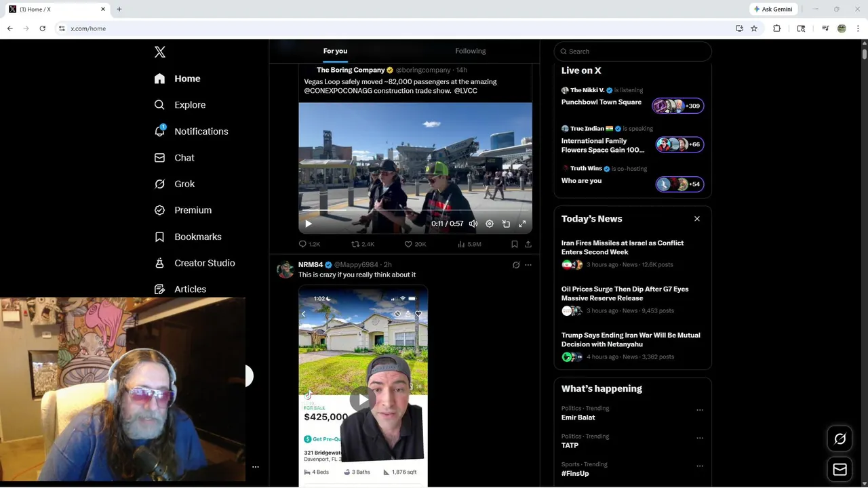Open the Chrome extensions icon
This screenshot has height=488, width=868.
(x=777, y=28)
